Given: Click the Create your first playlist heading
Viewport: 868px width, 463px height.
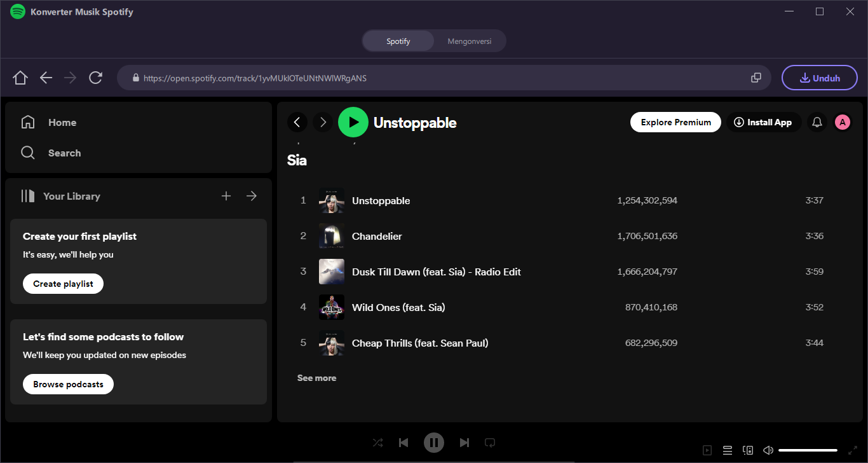Looking at the screenshot, I should coord(79,236).
